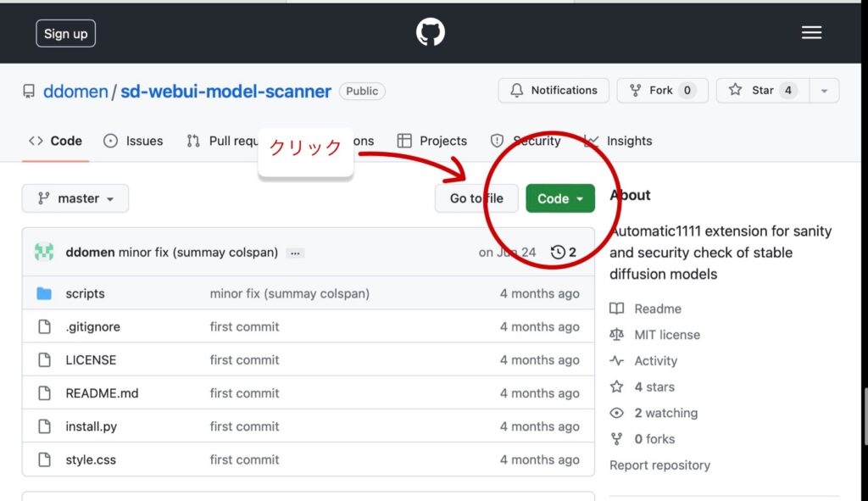Click the MIT license scale icon

[617, 335]
